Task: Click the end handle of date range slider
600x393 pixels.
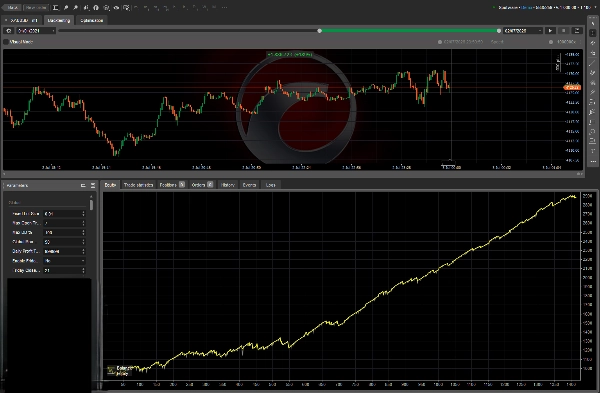Action: (x=499, y=31)
